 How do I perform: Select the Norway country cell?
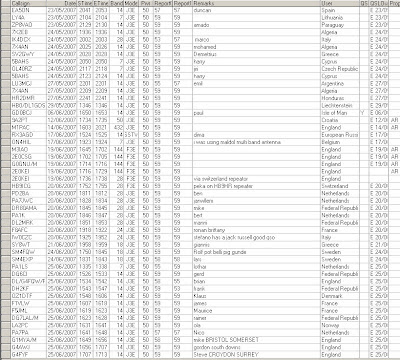click(x=340, y=325)
